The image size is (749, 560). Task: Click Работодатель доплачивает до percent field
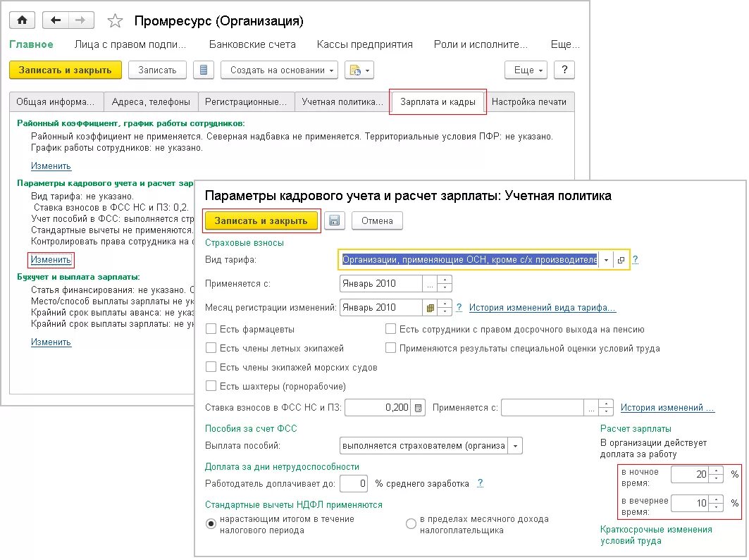pyautogui.click(x=354, y=483)
